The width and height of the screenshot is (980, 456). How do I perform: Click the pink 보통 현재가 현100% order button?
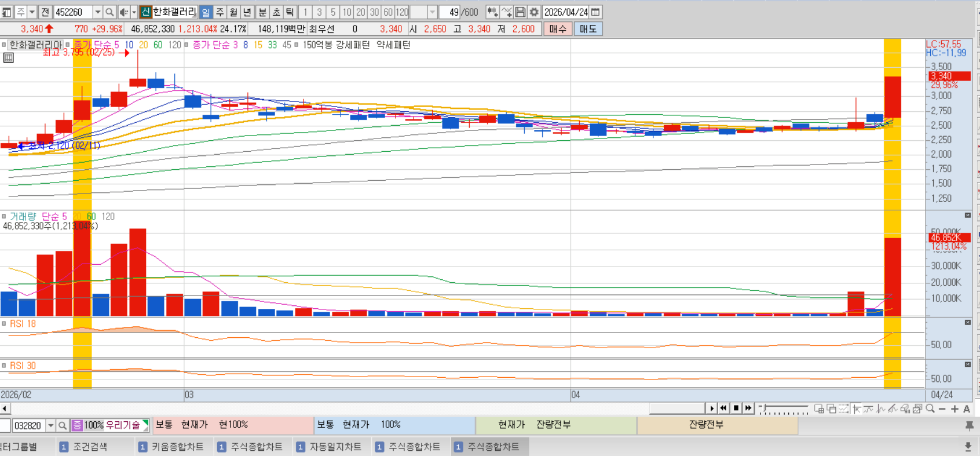click(232, 425)
